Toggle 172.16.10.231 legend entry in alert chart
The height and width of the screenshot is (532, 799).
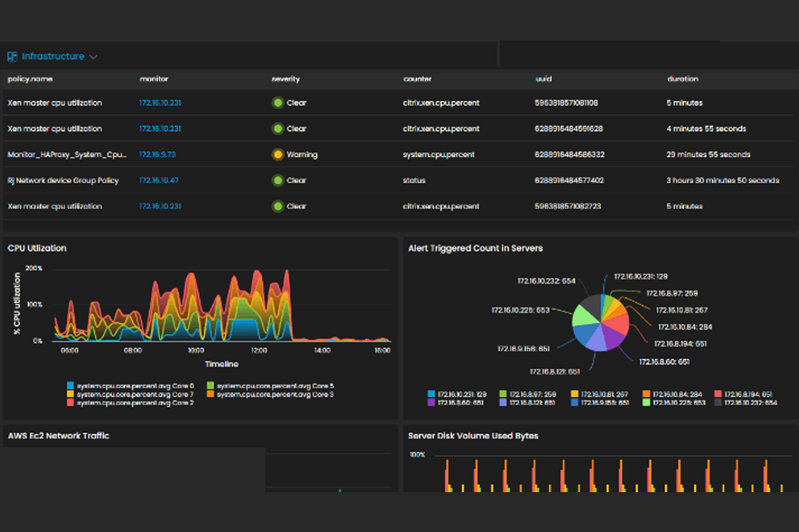click(462, 394)
